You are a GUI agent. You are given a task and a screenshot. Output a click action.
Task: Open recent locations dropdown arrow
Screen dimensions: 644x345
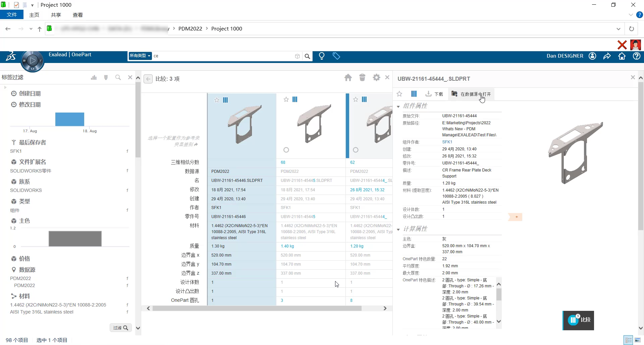click(31, 29)
